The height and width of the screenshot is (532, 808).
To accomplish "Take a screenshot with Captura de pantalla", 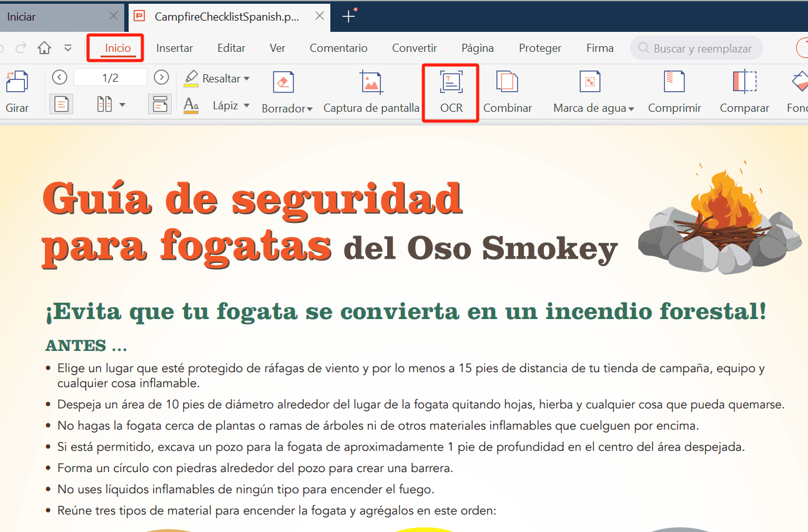I will 371,92.
